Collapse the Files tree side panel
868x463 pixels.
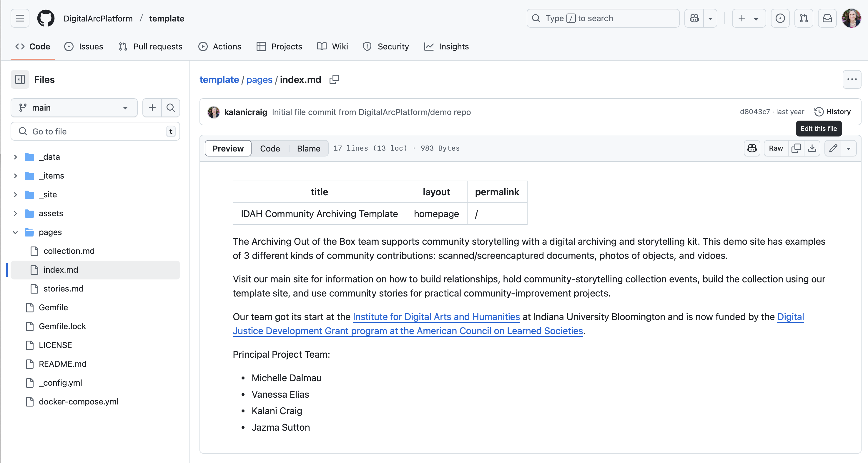tap(20, 79)
